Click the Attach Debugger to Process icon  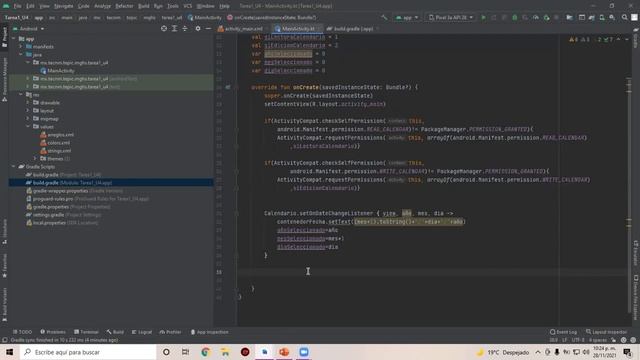point(546,18)
